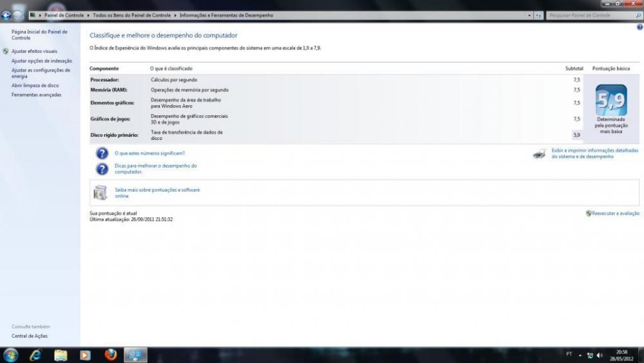Image resolution: width=644 pixels, height=363 pixels.
Task: Click the Windows Start orb button
Action: click(10, 355)
